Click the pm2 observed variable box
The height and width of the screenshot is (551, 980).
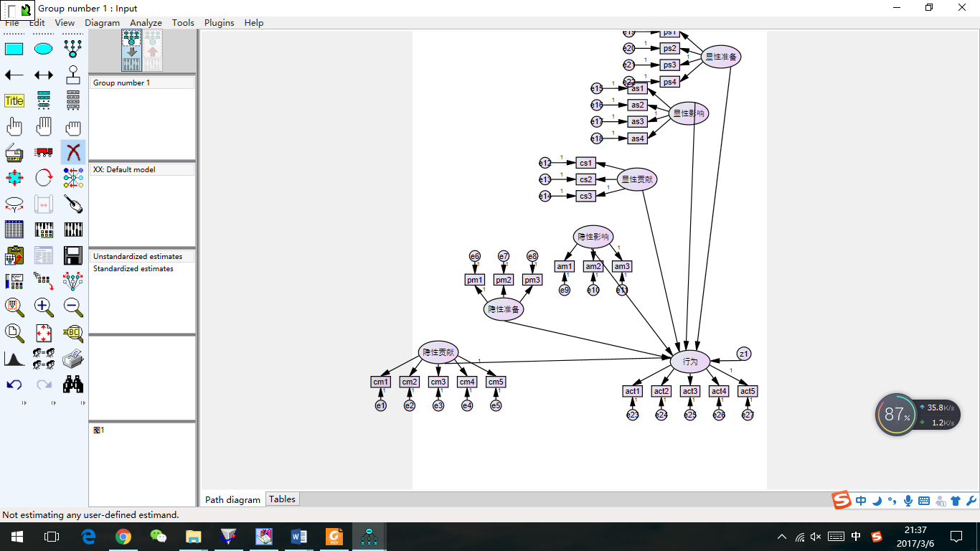click(x=504, y=280)
